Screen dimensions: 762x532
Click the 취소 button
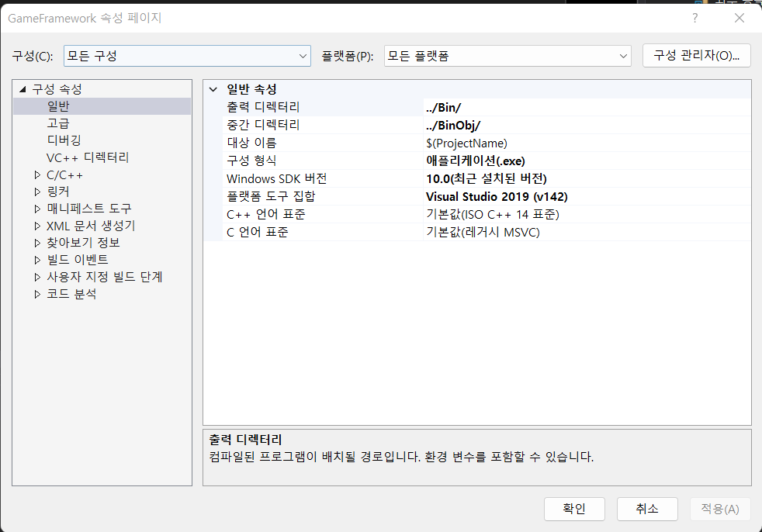pyautogui.click(x=647, y=509)
